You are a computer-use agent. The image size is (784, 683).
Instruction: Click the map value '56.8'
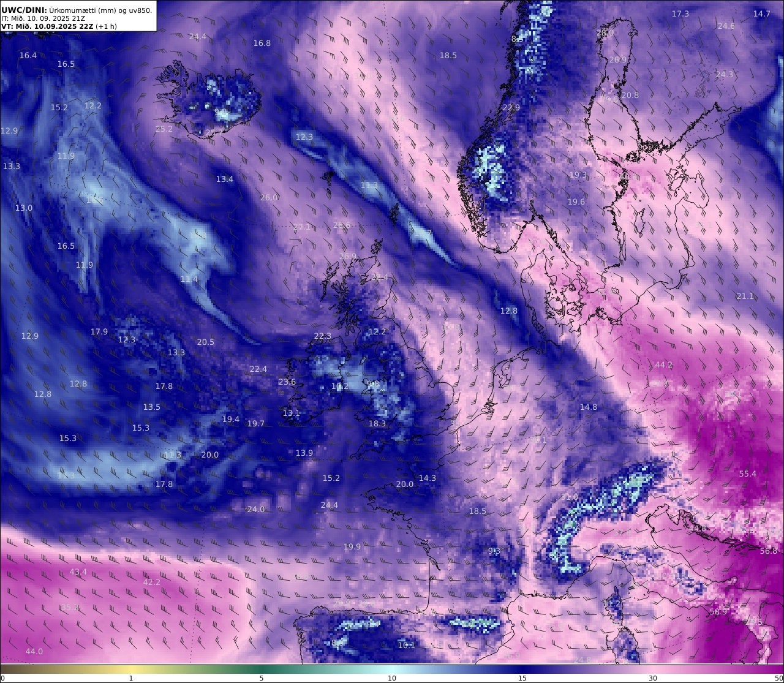tap(769, 551)
